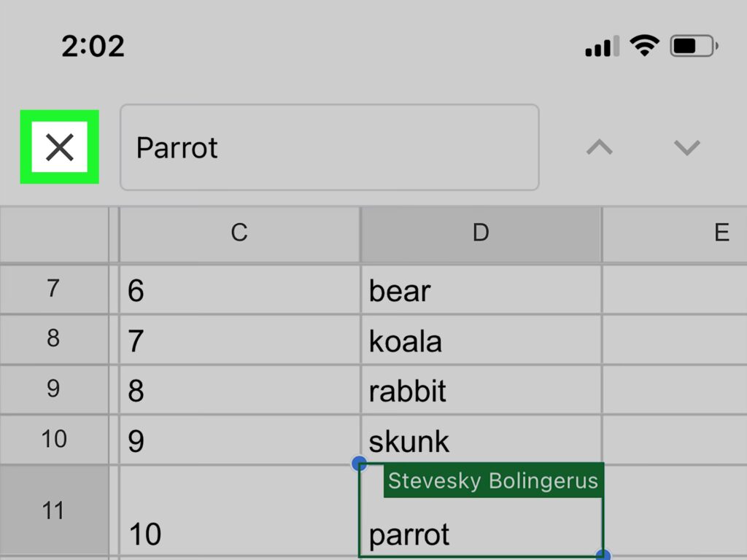Select row 8 header
Screen dimensions: 747x560
53,339
